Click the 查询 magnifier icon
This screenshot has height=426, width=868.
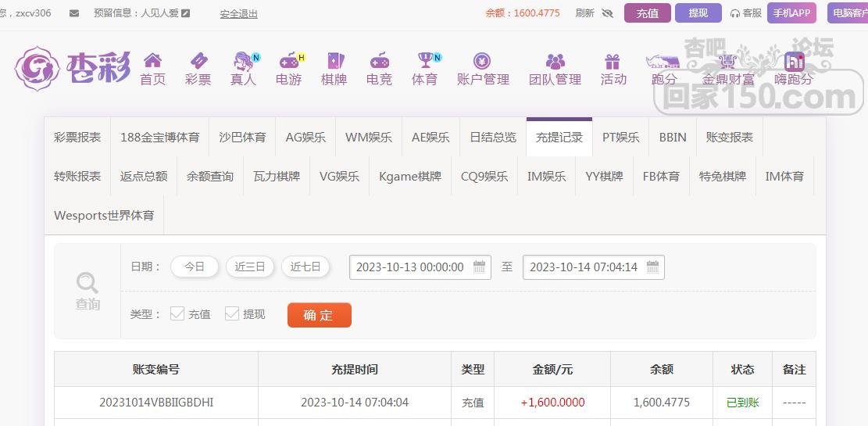(x=88, y=283)
